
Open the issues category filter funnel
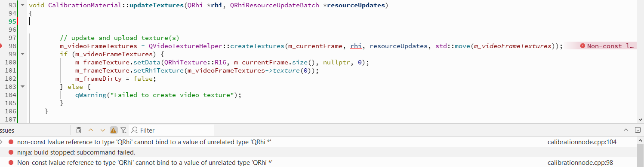123,130
